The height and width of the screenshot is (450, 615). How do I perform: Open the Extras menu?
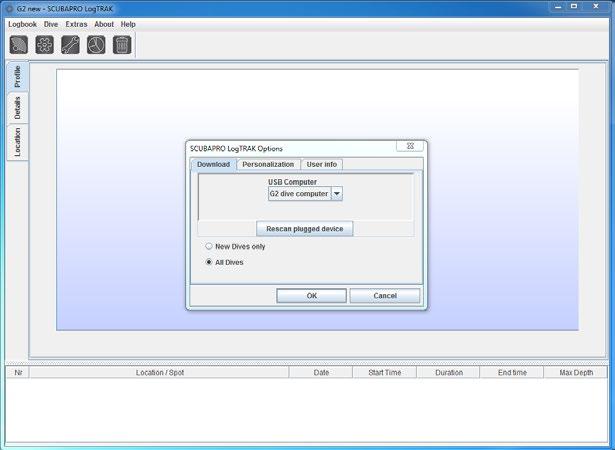pos(76,24)
